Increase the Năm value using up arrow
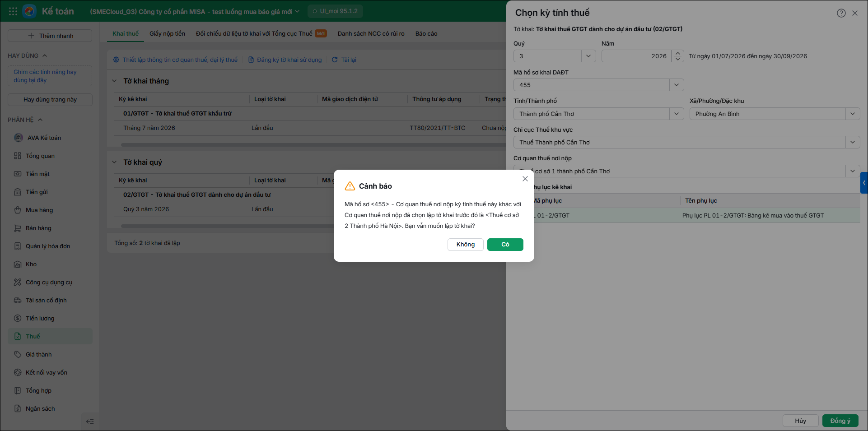 678,53
